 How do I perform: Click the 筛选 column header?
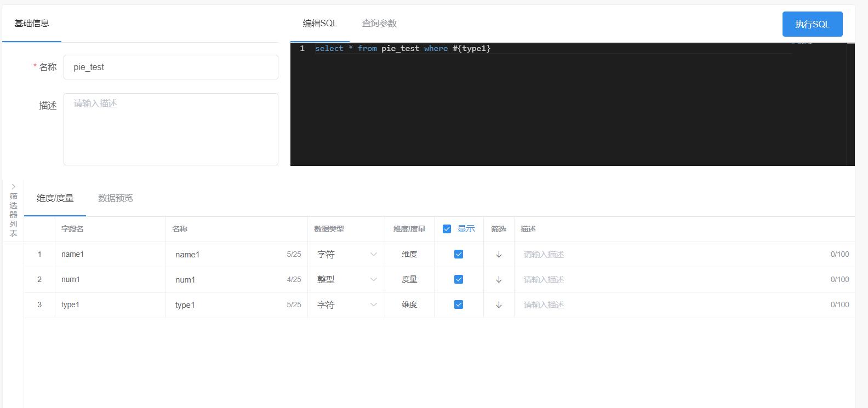coord(499,229)
